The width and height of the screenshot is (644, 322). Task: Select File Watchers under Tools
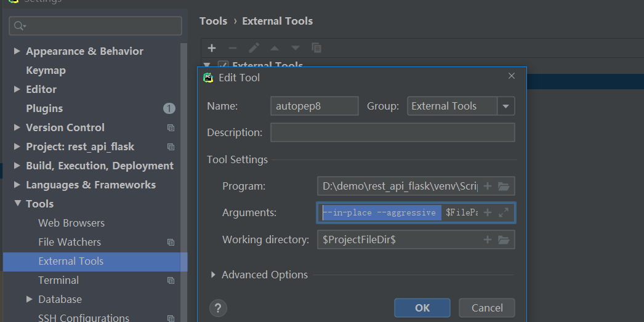point(70,242)
